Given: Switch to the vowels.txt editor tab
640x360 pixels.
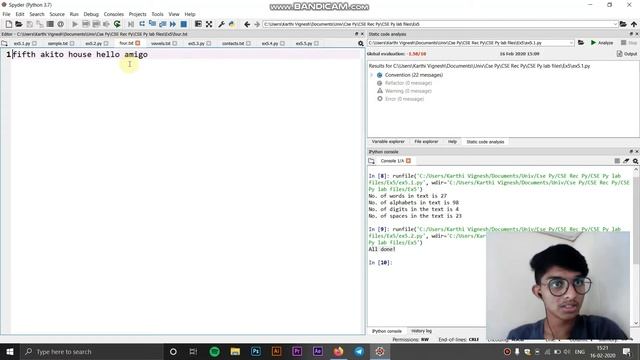Looking at the screenshot, I should [x=160, y=43].
